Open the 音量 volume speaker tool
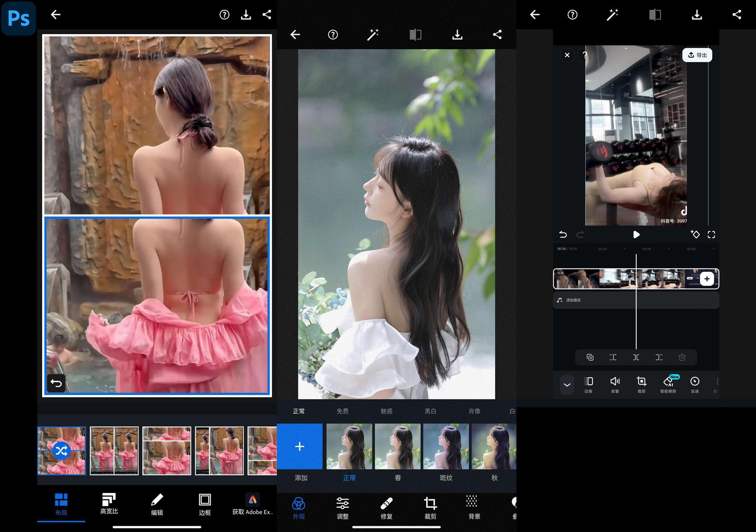 [615, 383]
